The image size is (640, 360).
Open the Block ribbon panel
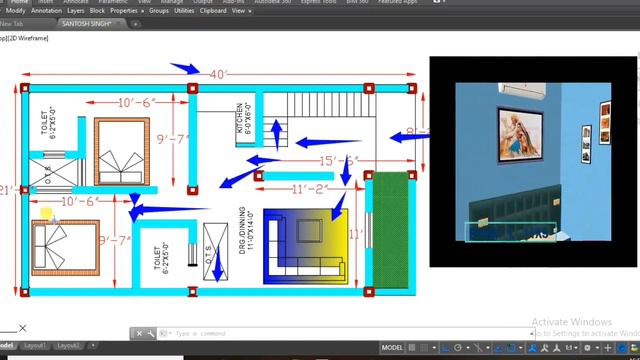[97, 11]
